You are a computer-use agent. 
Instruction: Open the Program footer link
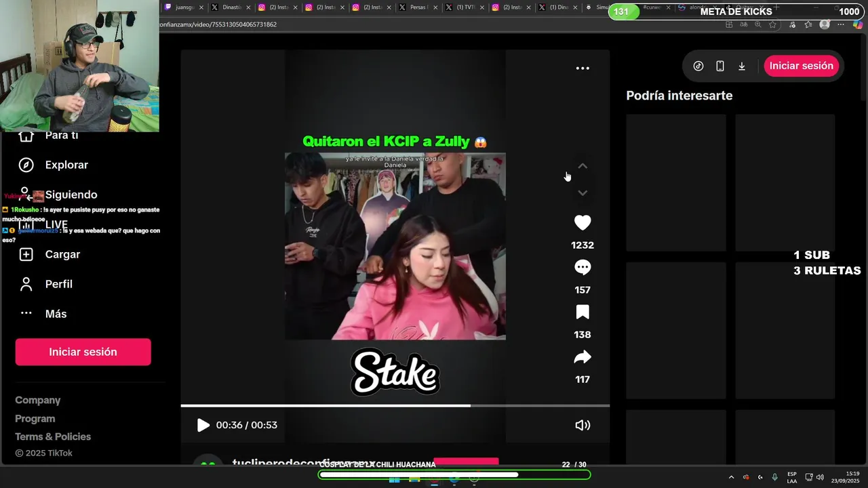[x=35, y=419]
